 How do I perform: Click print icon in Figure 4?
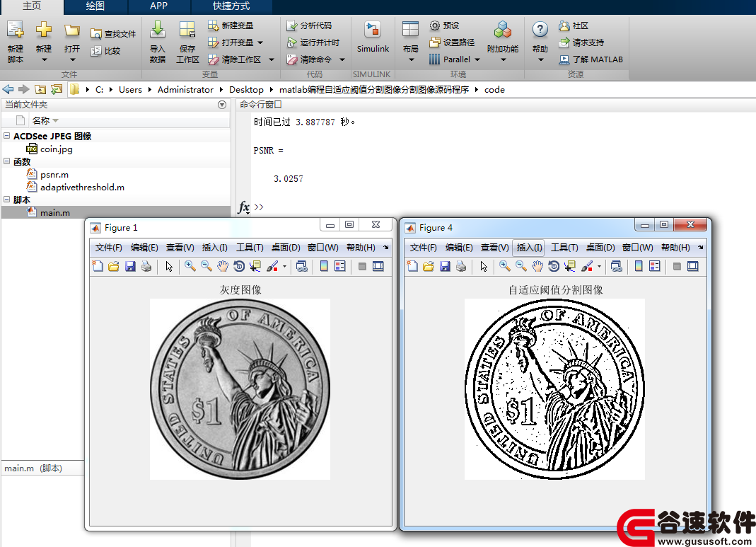point(461,266)
